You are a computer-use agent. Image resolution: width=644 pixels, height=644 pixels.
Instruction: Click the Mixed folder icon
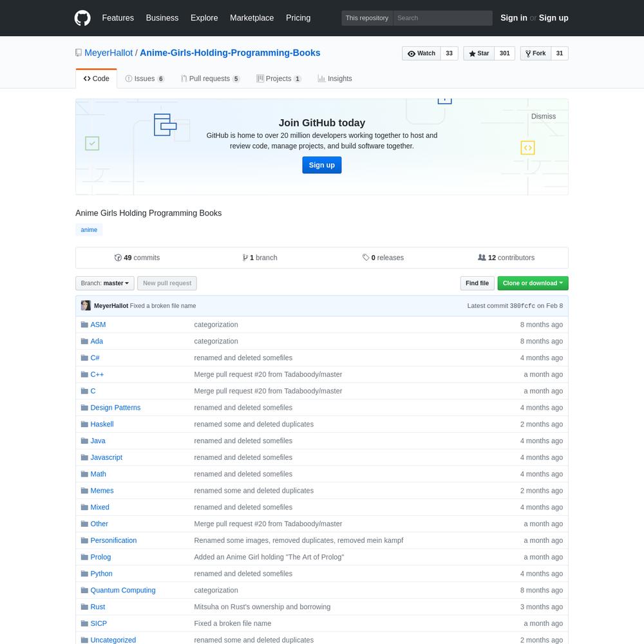84,507
